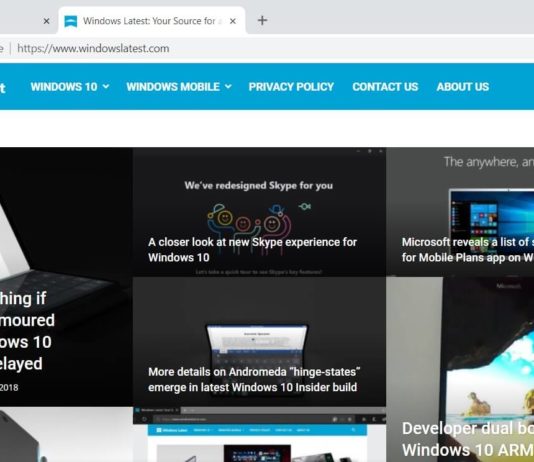Open 'Developer dual boot Windows 10 ARM' article
The height and width of the screenshot is (462, 534).
[468, 439]
